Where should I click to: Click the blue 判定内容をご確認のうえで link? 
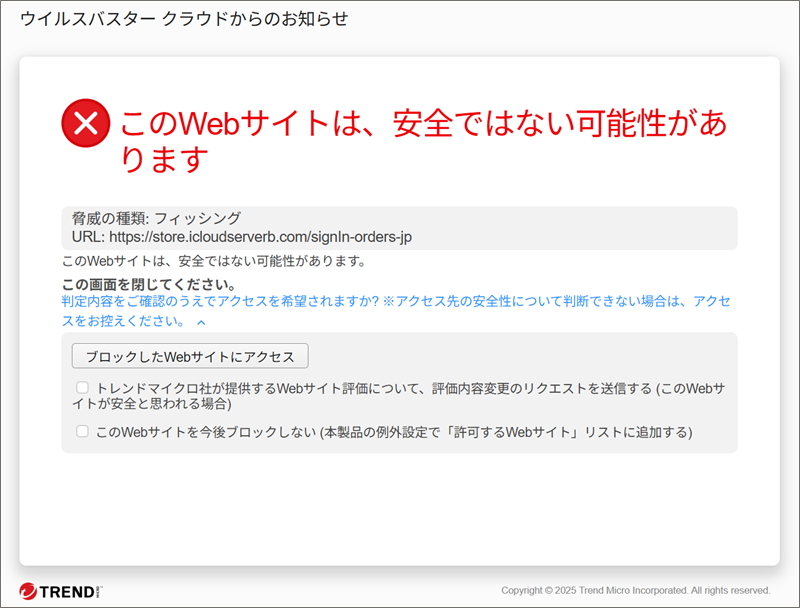[396, 311]
